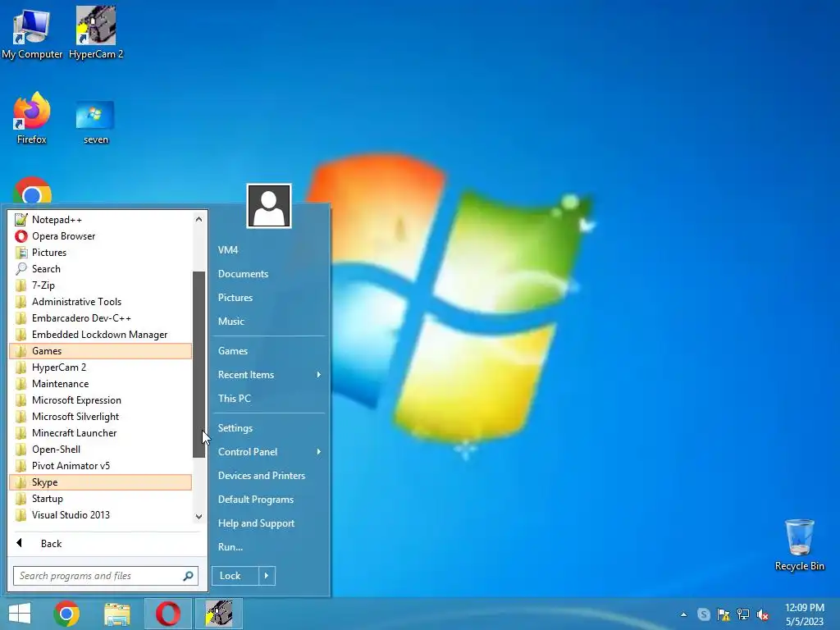This screenshot has width=840, height=630.
Task: Expand the Skype folder
Action: (x=101, y=482)
